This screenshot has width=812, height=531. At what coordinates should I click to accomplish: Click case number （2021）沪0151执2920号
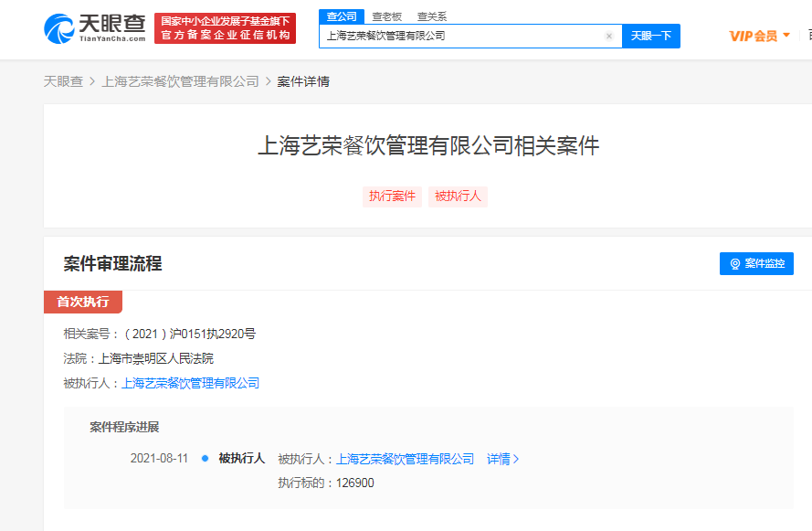click(x=188, y=335)
